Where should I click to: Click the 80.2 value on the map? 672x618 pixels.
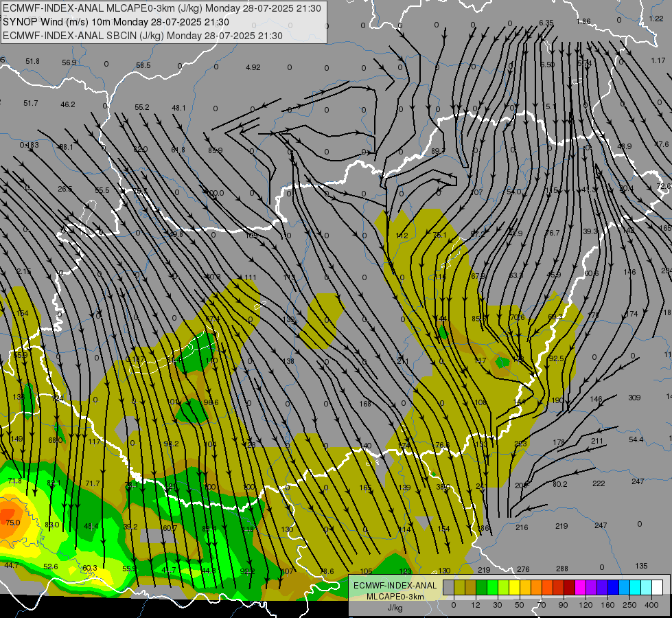pyautogui.click(x=559, y=484)
